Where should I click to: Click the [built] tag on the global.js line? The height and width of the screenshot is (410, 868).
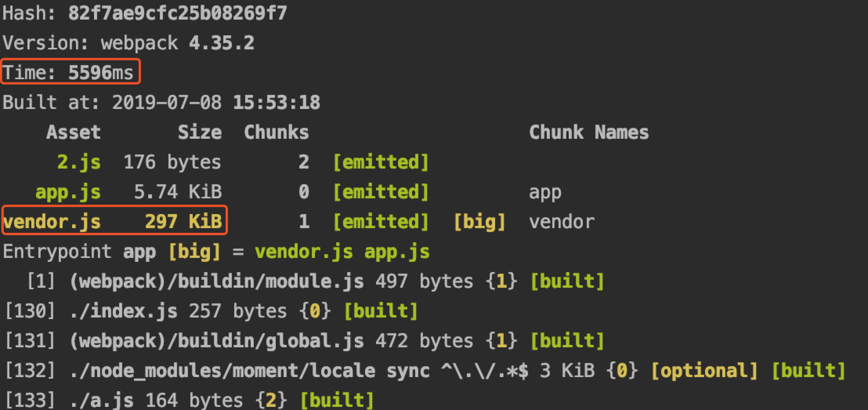pyautogui.click(x=567, y=340)
